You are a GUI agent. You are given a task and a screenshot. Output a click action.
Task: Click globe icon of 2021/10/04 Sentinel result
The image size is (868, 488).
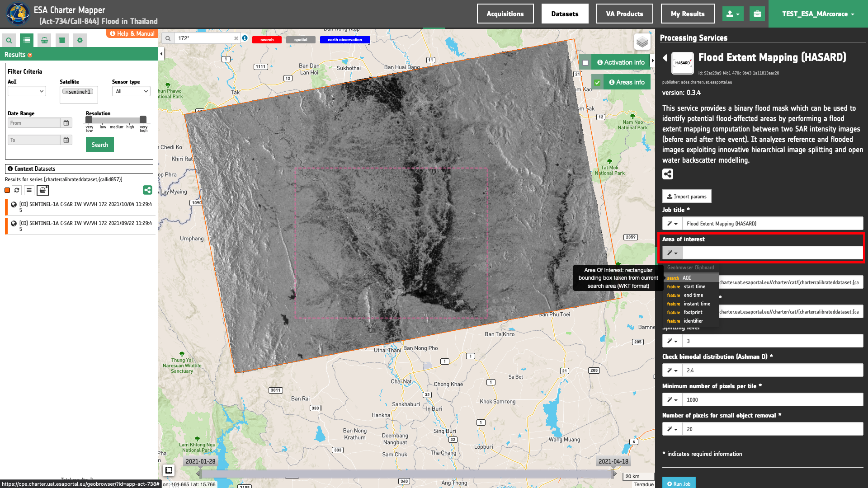click(14, 204)
